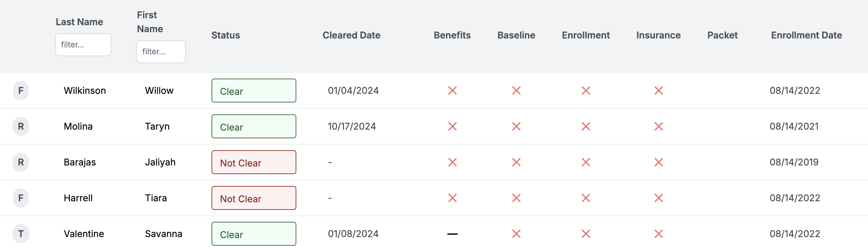The image size is (868, 250).
Task: Click the last name Harrell
Action: click(x=78, y=198)
